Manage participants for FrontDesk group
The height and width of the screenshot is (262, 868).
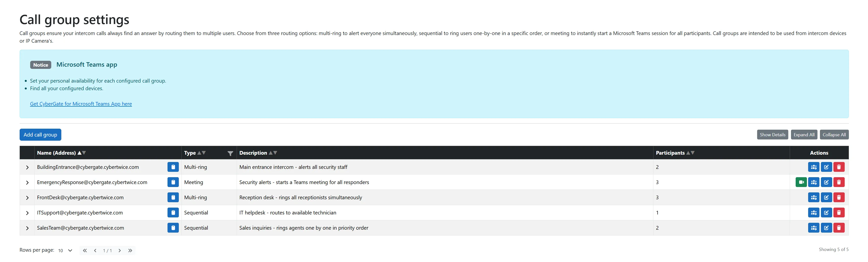813,197
